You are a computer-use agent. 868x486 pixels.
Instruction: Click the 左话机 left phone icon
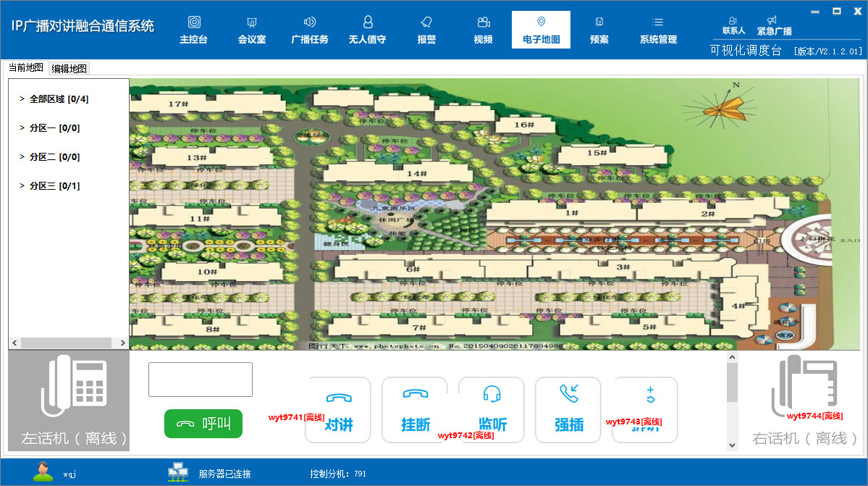(74, 386)
